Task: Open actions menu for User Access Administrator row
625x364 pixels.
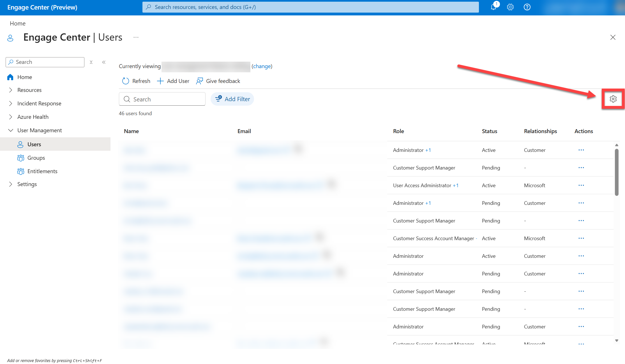Action: point(581,185)
